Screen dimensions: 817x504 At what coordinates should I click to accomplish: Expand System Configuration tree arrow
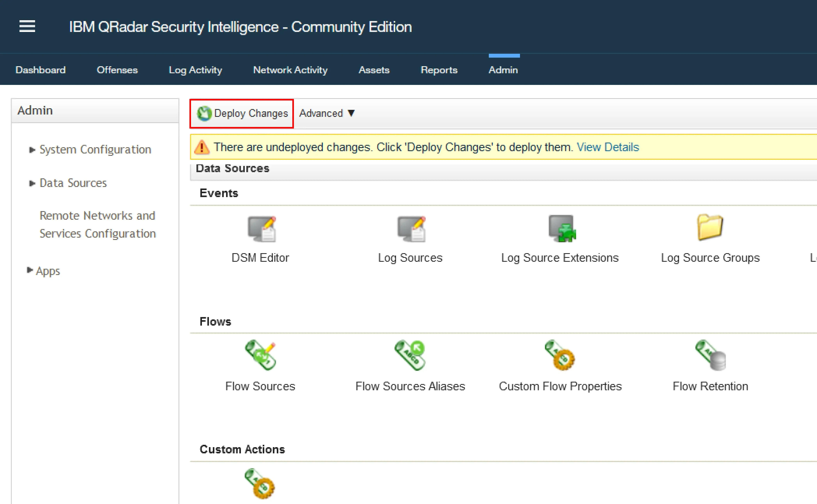(x=32, y=150)
